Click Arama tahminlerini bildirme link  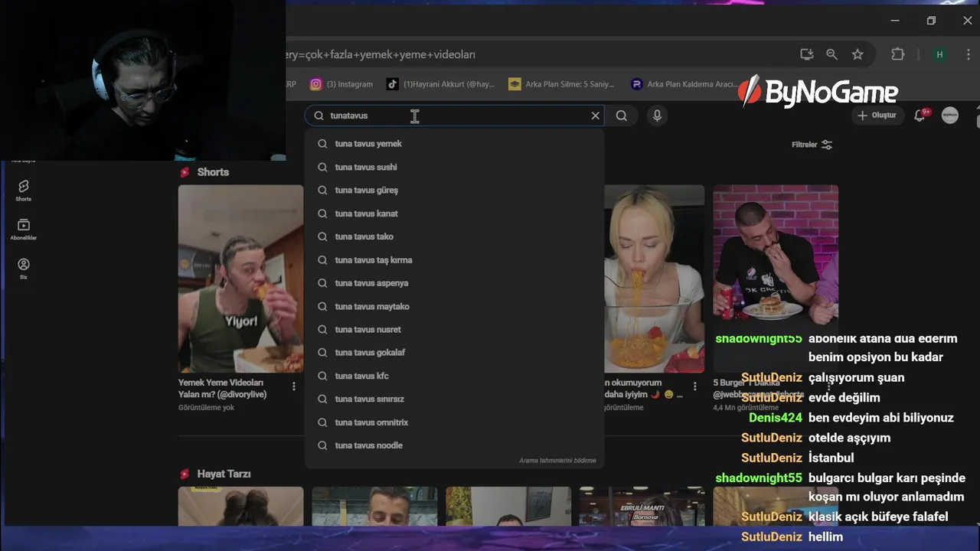point(557,461)
